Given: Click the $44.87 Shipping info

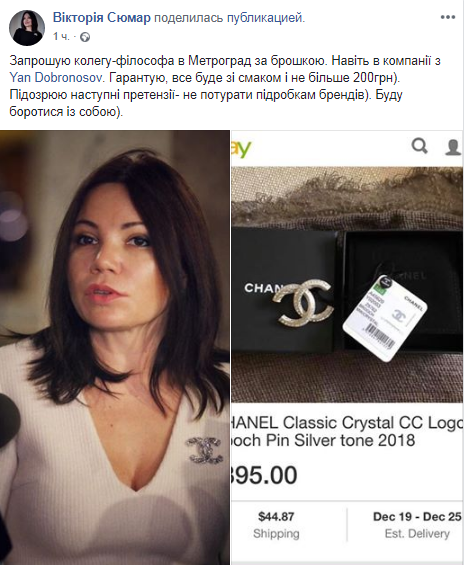Looking at the screenshot, I should (x=276, y=525).
